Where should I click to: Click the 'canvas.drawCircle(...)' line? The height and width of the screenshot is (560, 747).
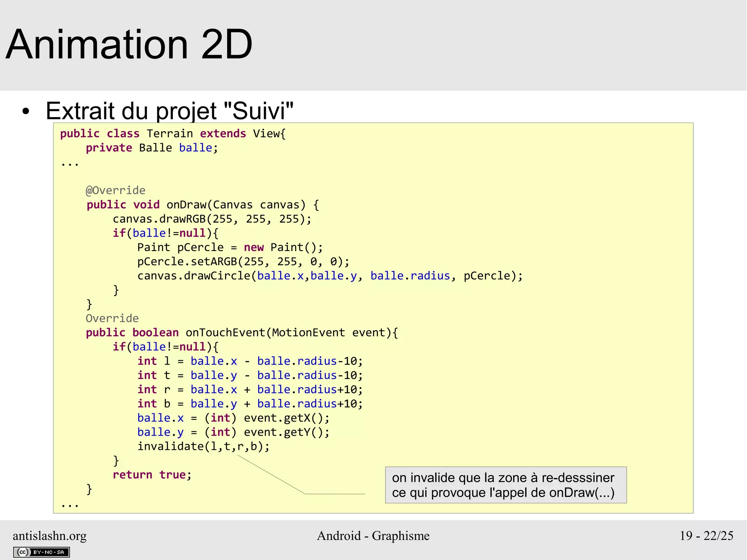click(330, 276)
